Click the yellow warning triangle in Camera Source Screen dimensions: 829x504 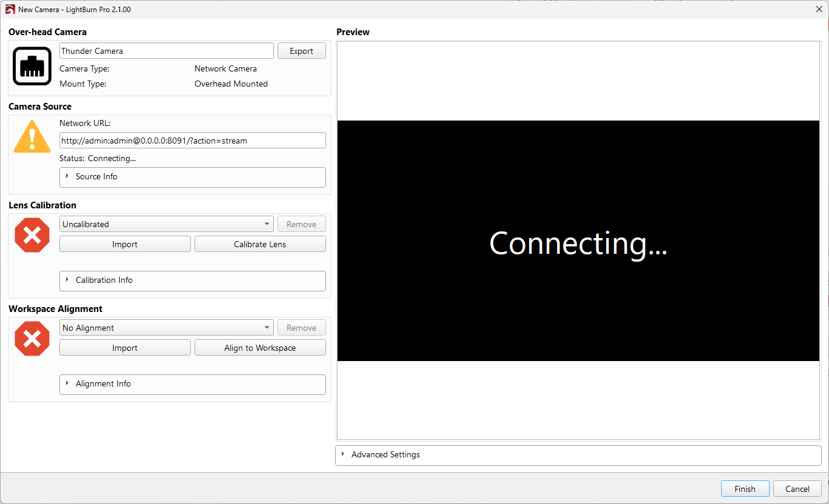(32, 136)
